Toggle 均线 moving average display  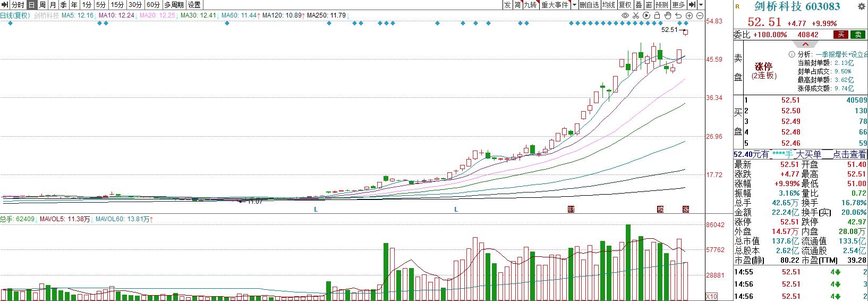(608, 5)
